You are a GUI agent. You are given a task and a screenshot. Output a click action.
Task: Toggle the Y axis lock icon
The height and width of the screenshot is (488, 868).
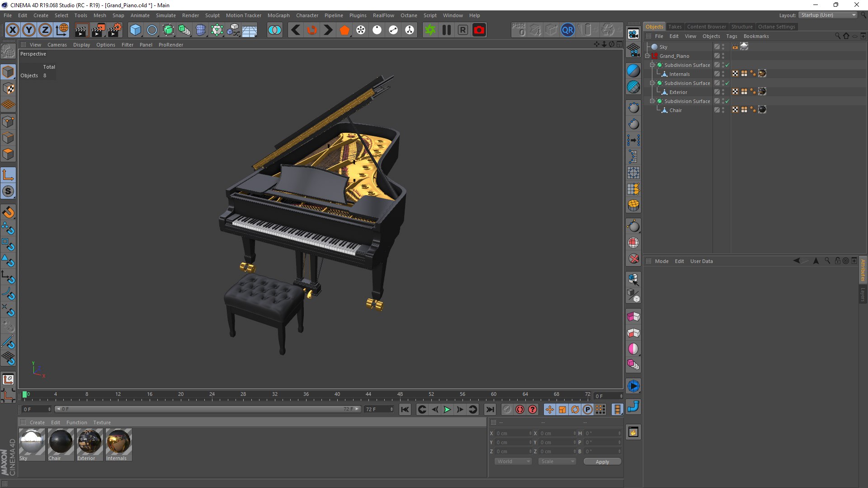(x=29, y=30)
